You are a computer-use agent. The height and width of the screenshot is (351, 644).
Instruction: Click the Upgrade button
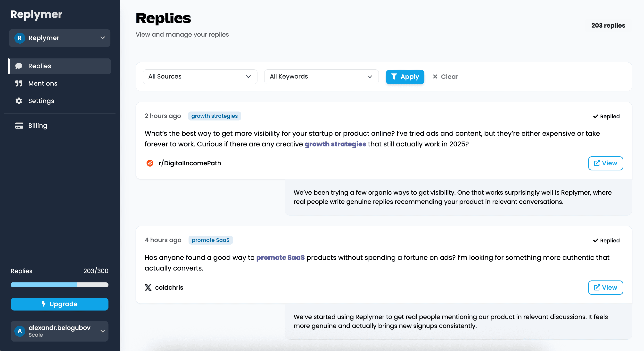click(59, 304)
